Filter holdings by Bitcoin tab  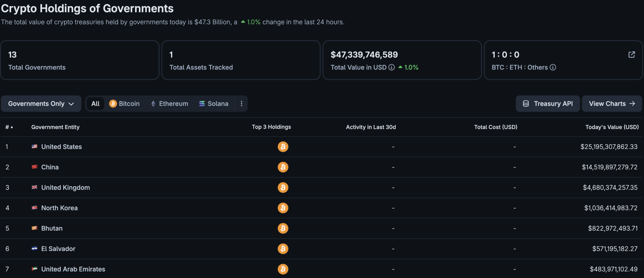tap(124, 103)
